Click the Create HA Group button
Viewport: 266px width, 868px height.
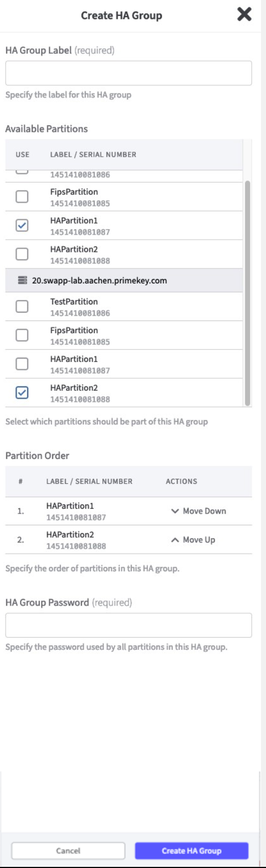click(x=192, y=850)
